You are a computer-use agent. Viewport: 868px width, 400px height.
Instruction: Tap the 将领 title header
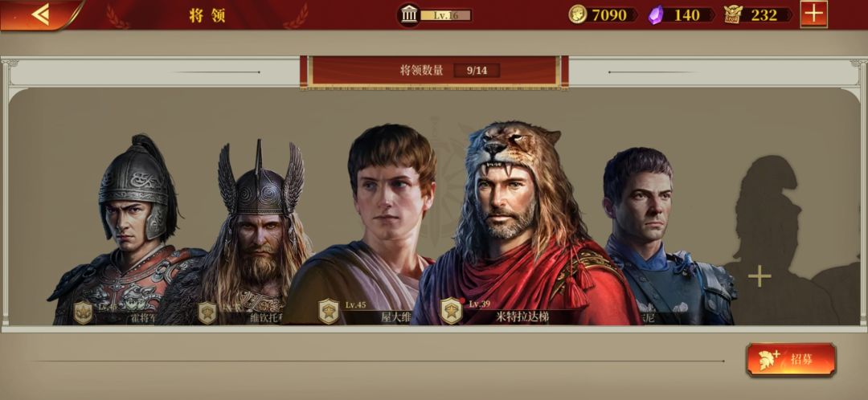point(207,15)
